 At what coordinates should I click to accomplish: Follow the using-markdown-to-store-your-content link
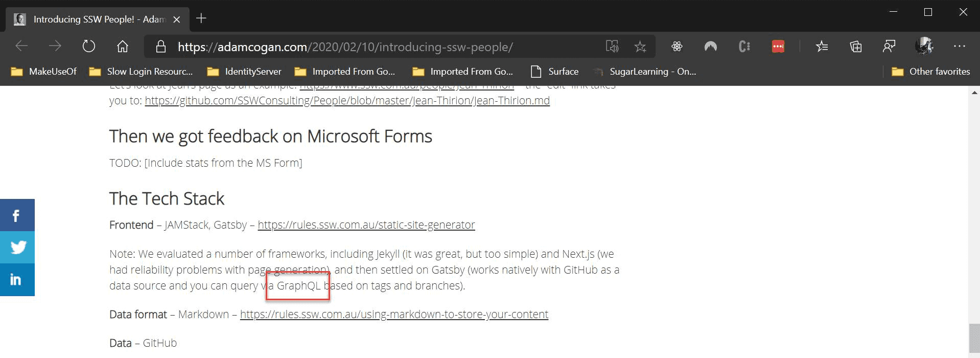(394, 315)
